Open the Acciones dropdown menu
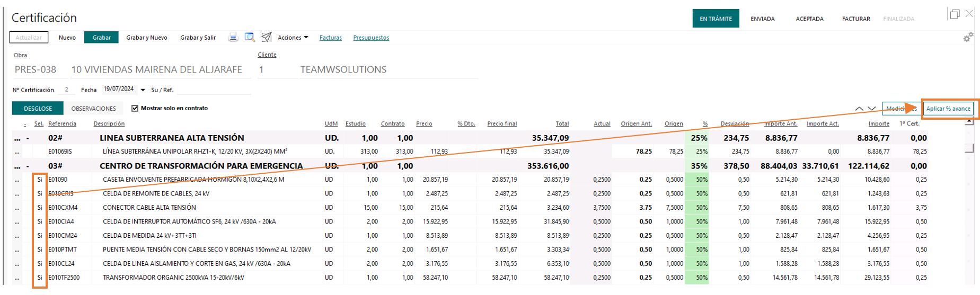 [293, 38]
